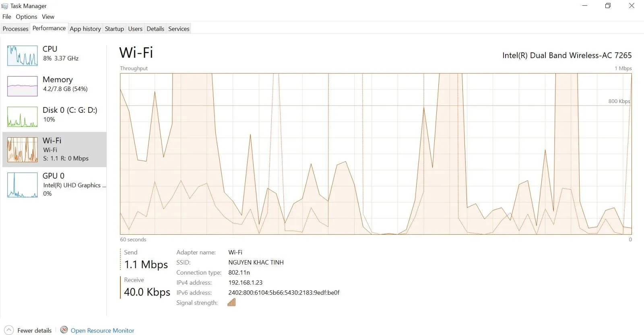Viewport: 644px width, 335px height.
Task: Click the Receive 40.0 Kbps value
Action: pyautogui.click(x=147, y=292)
